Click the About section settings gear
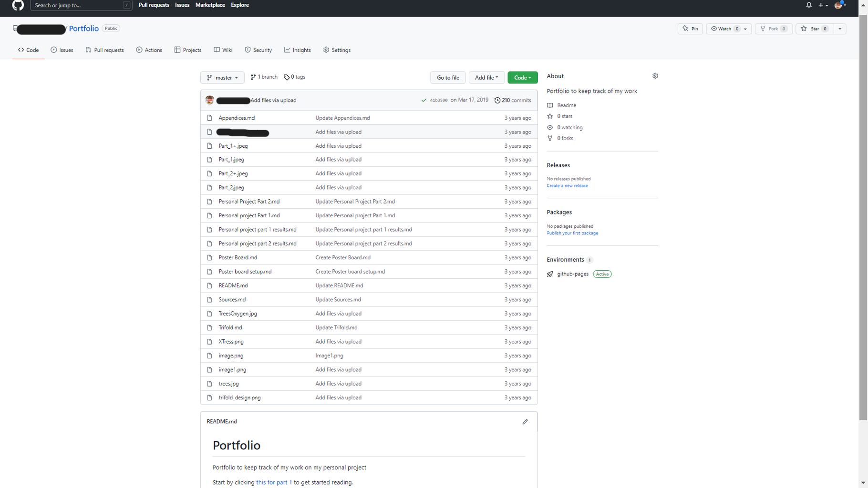The width and height of the screenshot is (868, 488). (655, 75)
